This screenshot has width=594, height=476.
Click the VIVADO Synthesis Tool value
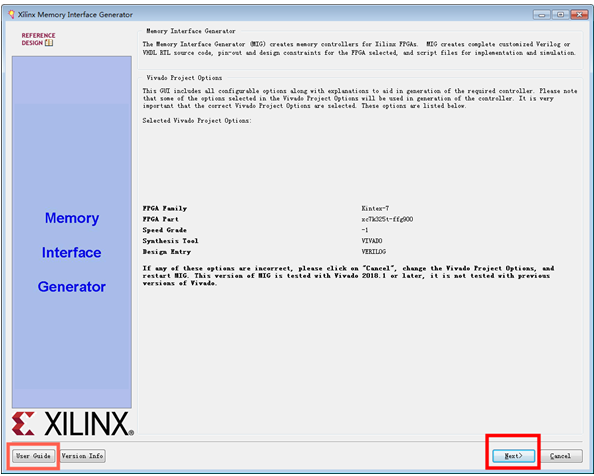point(372,241)
